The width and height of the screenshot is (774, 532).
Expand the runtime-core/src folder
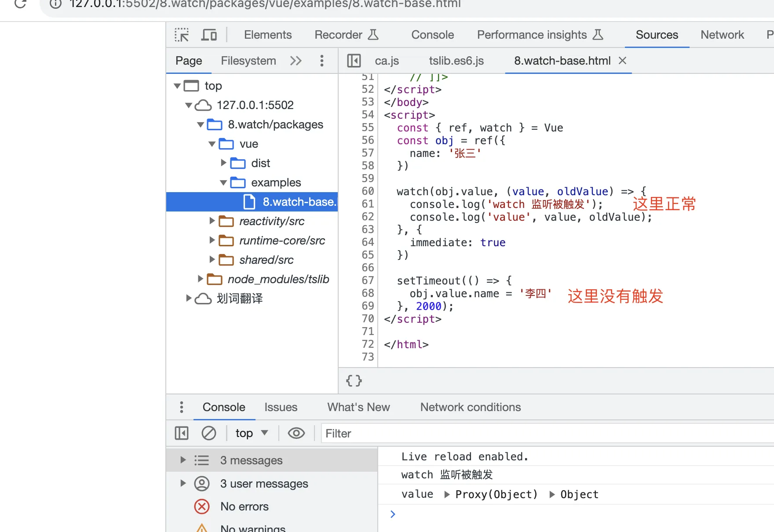pyautogui.click(x=212, y=240)
